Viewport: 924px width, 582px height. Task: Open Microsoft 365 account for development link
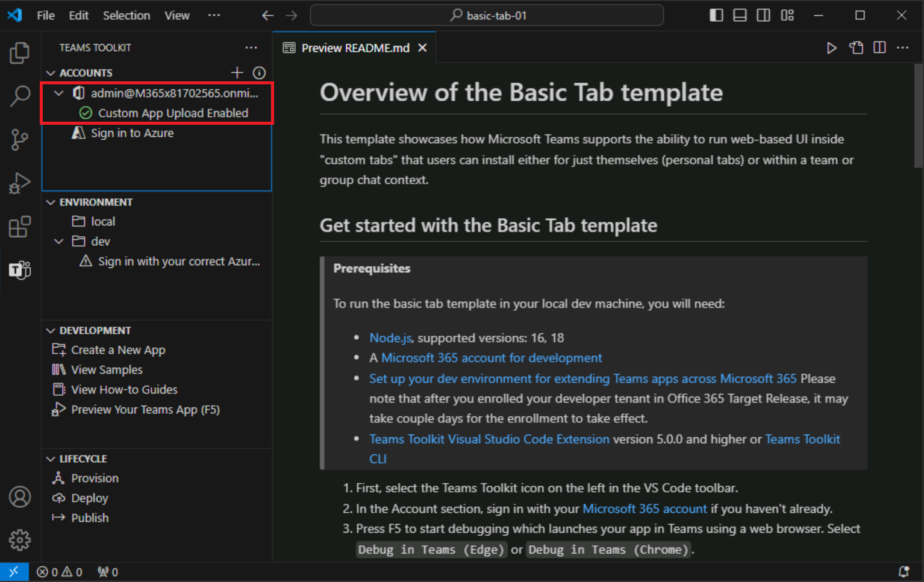[x=492, y=358]
